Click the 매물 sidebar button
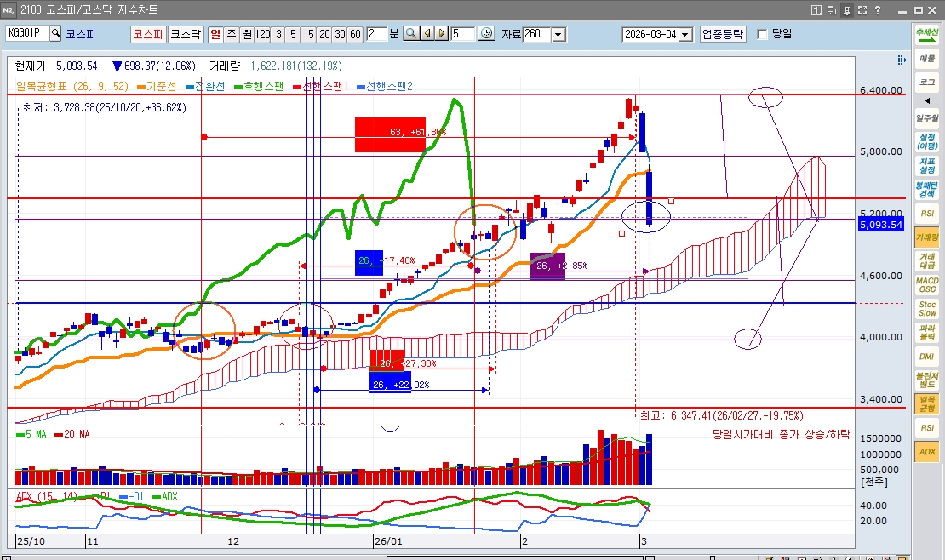Screen dimensions: 945x560 pos(927,59)
